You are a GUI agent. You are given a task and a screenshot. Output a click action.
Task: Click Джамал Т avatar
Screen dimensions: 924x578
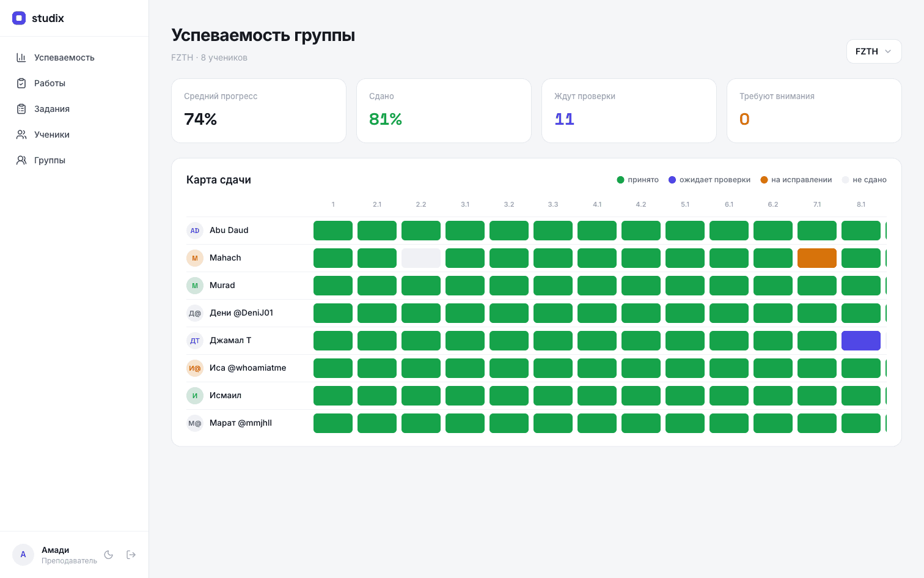[x=195, y=341]
